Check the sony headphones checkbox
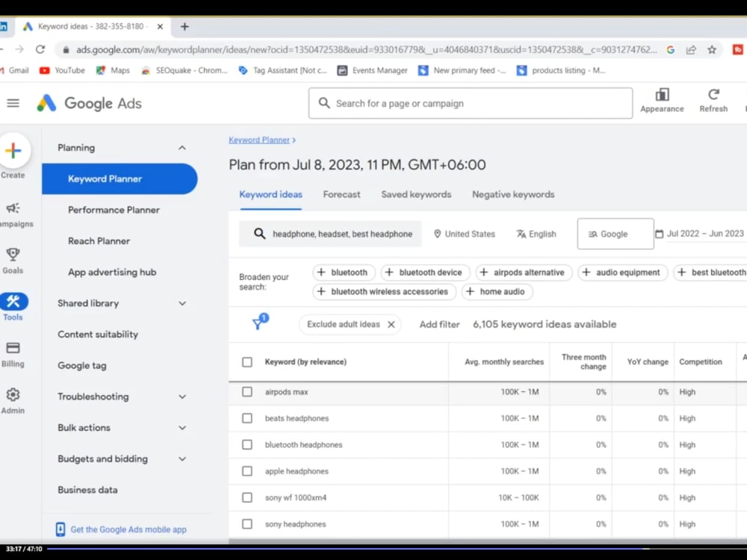Screen dimensions: 747x560 coord(247,524)
